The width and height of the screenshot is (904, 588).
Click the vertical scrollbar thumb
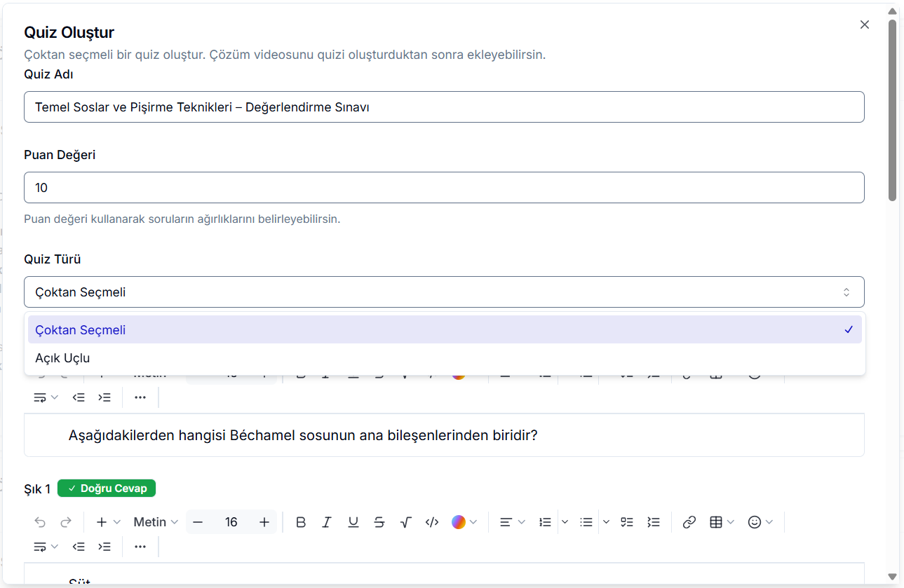click(893, 111)
